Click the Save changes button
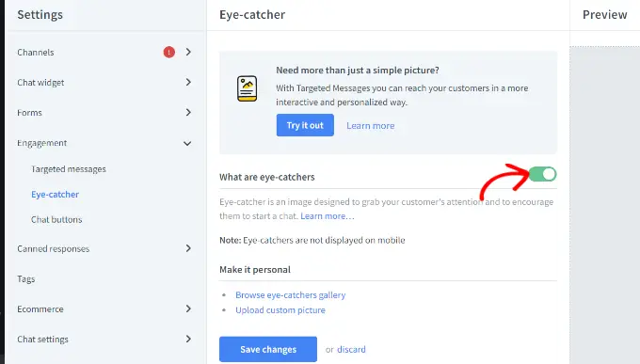Viewport: 640px width, 364px height. point(268,349)
